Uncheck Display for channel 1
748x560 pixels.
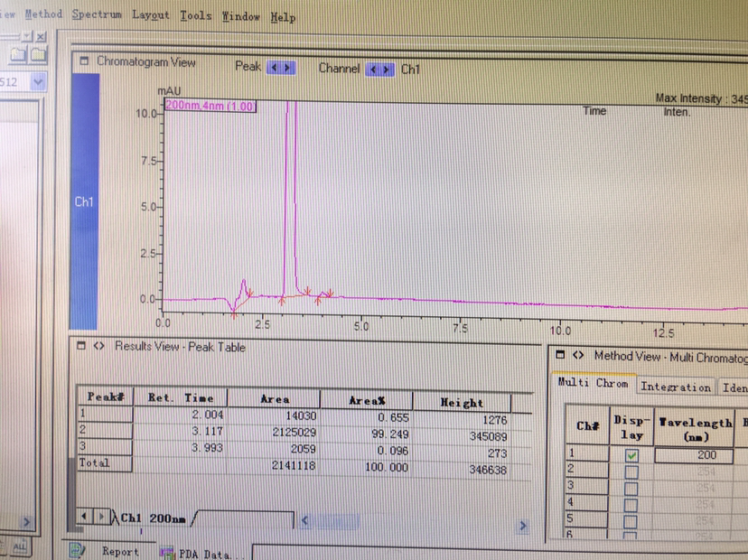click(x=631, y=455)
